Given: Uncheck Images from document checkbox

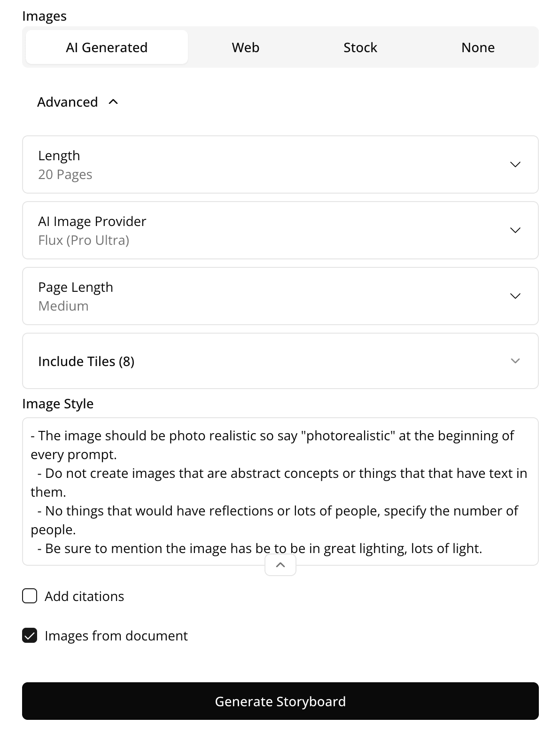Looking at the screenshot, I should tap(30, 635).
